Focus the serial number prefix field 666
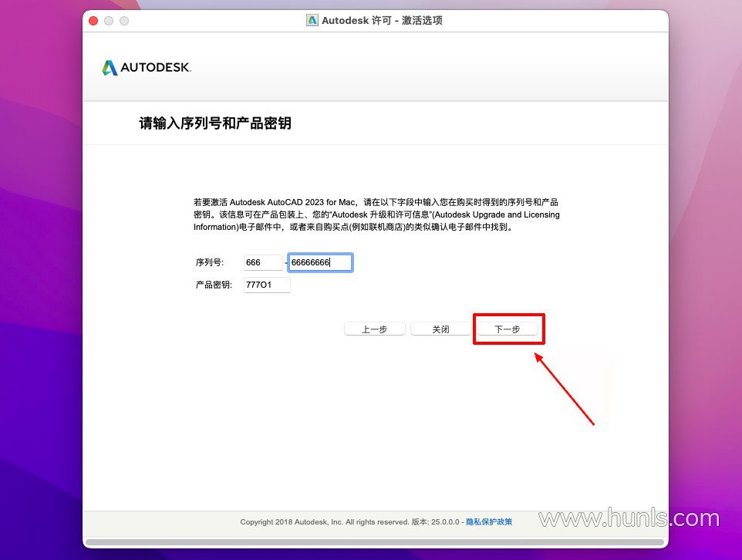The height and width of the screenshot is (560, 742). click(x=263, y=262)
